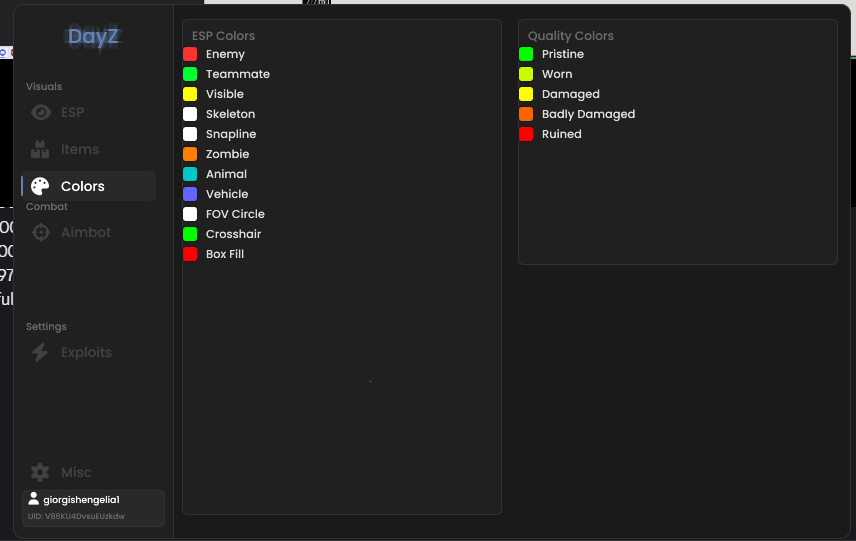The image size is (856, 541).
Task: Open the green Teammate color swatch
Action: pos(190,74)
